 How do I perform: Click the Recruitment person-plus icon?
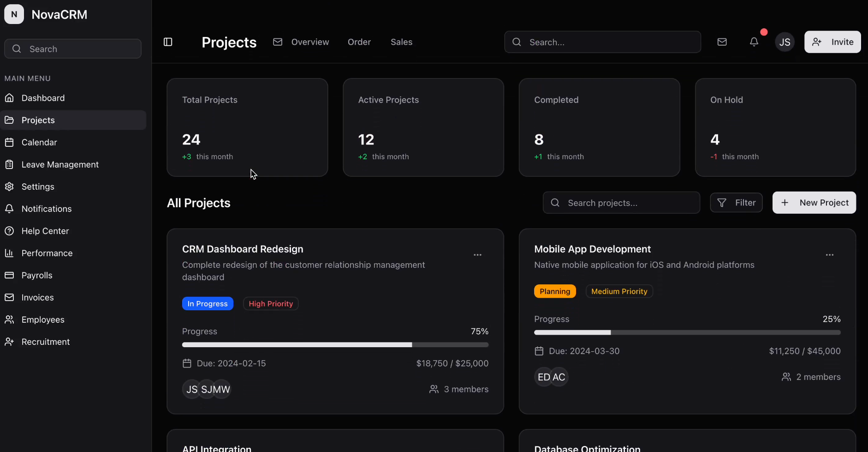(x=9, y=342)
